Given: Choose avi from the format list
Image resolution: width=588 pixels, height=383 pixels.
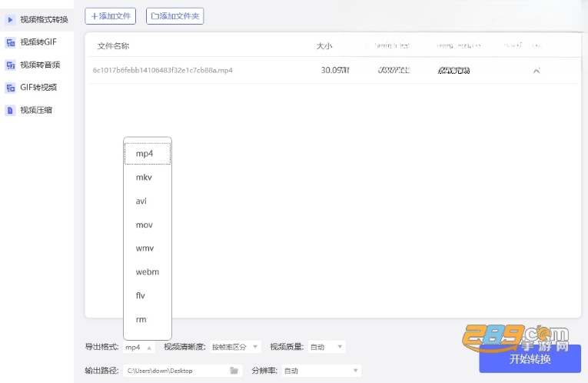Looking at the screenshot, I should (x=148, y=201).
